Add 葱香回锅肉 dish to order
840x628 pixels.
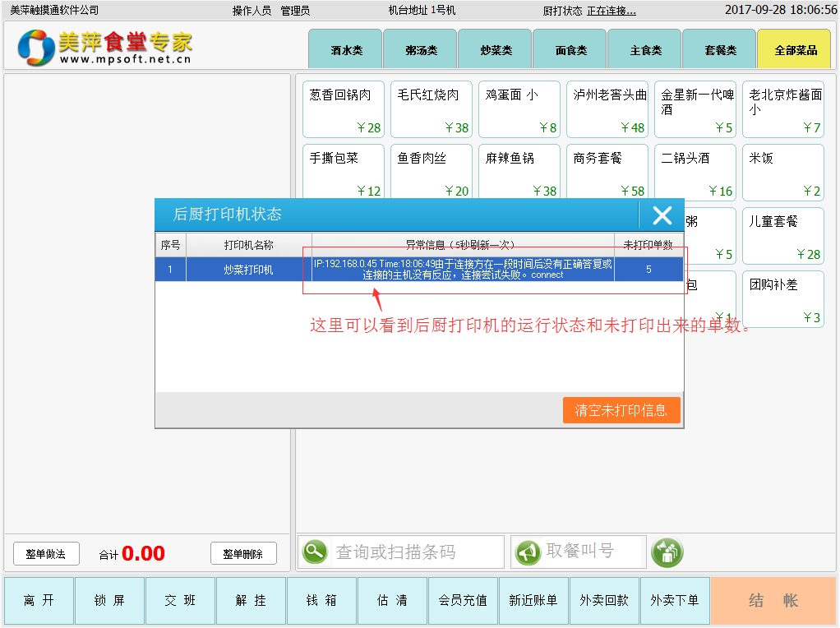(x=344, y=109)
